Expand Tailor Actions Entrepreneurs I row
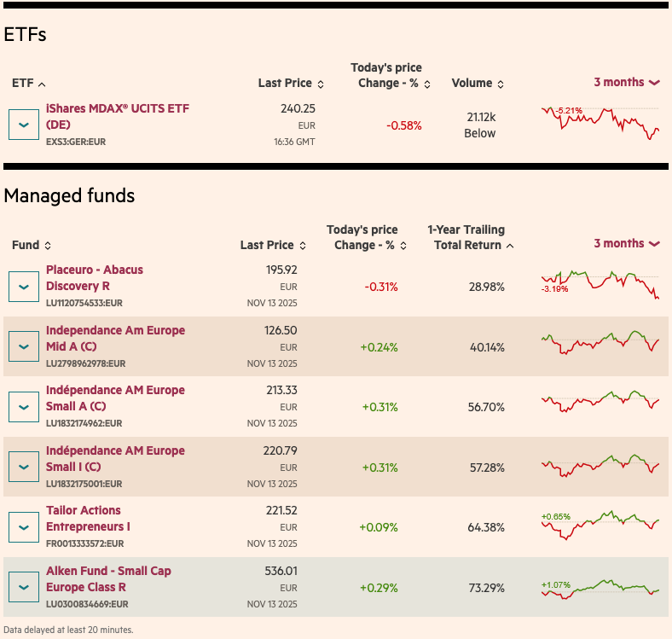The image size is (672, 639). (23, 526)
